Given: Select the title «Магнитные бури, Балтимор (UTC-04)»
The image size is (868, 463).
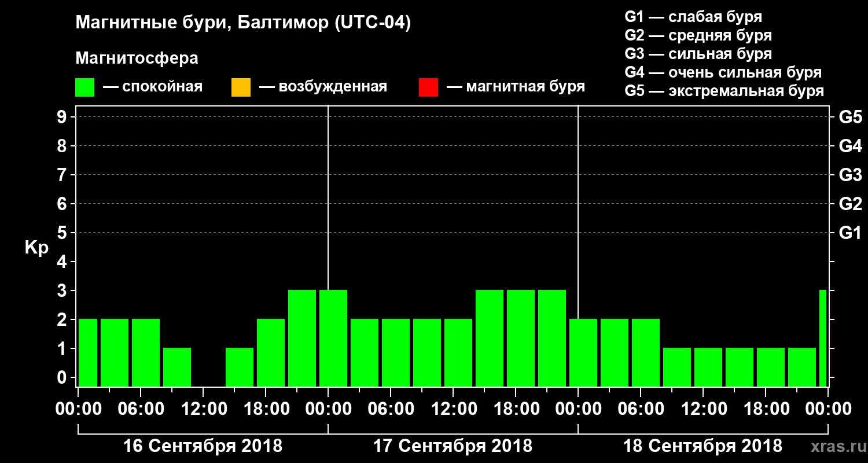Looking at the screenshot, I should 243,24.
